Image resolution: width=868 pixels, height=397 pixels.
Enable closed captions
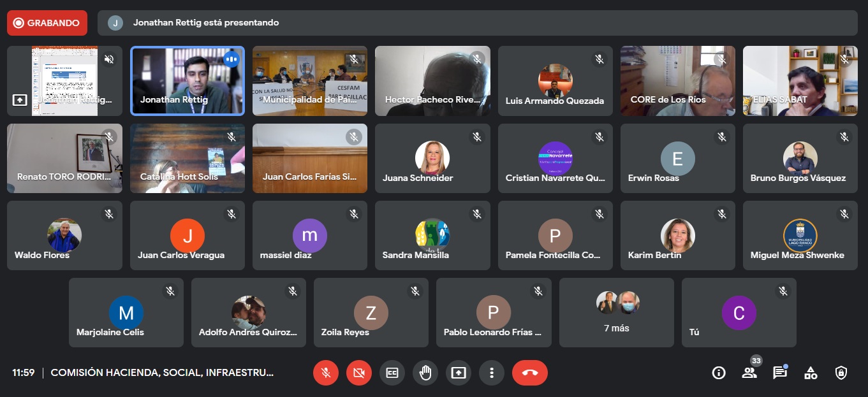tap(392, 373)
